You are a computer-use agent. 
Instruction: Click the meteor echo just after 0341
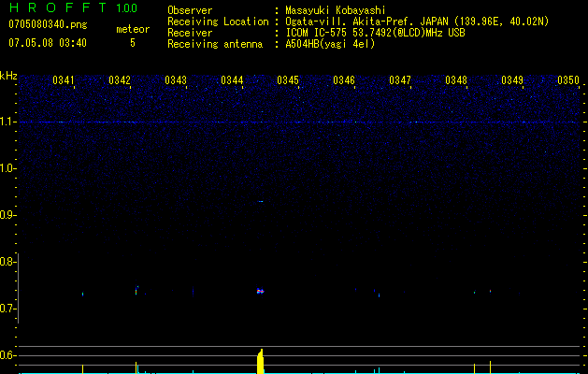click(83, 295)
